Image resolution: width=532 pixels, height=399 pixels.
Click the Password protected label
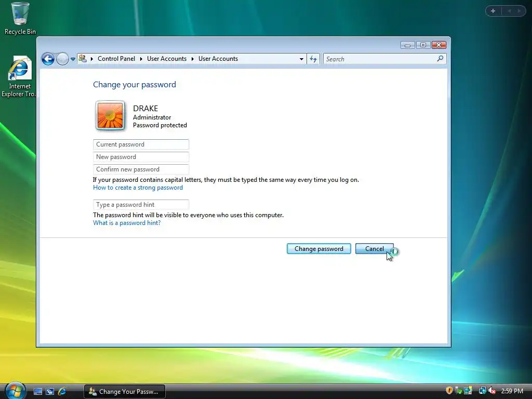160,125
